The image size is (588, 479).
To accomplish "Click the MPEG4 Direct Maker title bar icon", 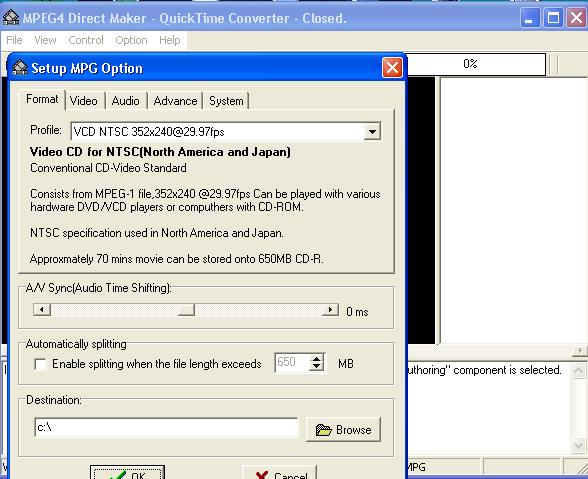I will (10, 17).
